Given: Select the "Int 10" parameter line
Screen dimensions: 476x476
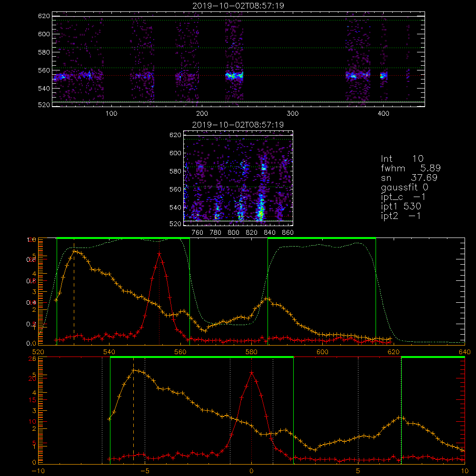Looking at the screenshot, I should pyautogui.click(x=402, y=159).
